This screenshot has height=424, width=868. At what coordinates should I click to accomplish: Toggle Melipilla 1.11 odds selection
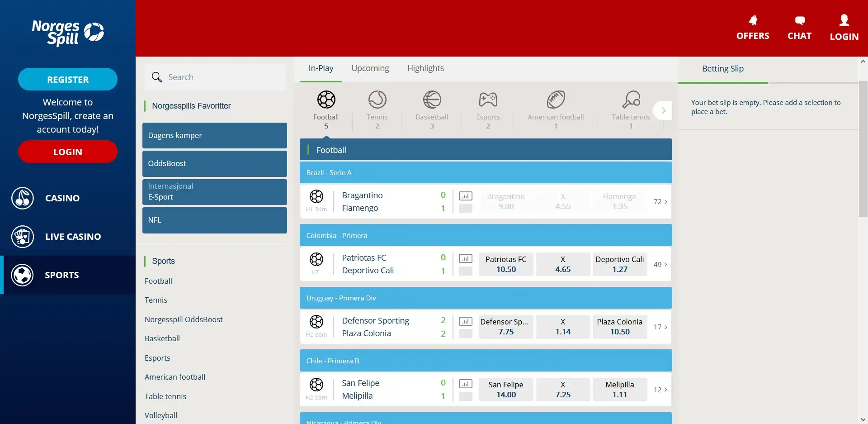coord(619,390)
